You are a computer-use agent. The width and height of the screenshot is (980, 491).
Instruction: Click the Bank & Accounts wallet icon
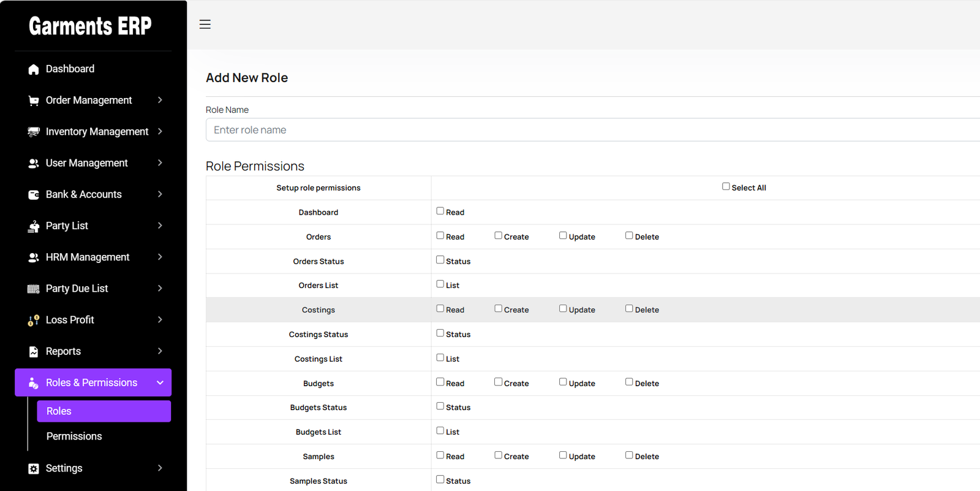click(34, 195)
